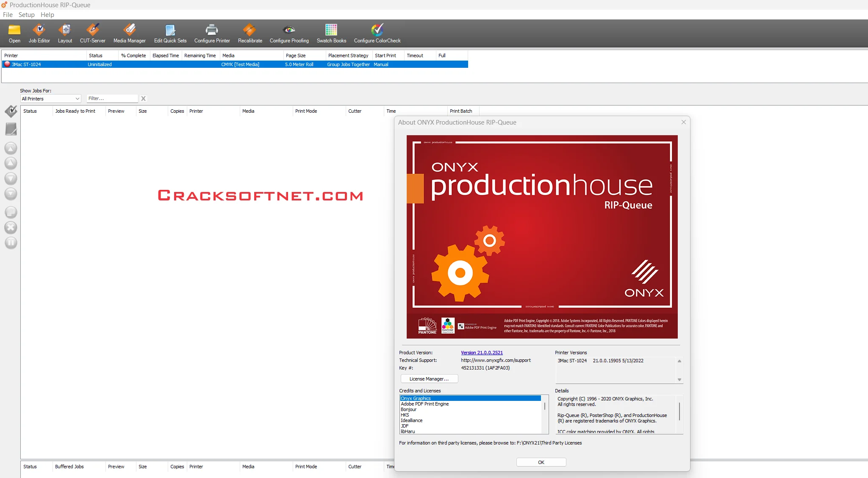
Task: Open the Setup menu
Action: coord(26,14)
